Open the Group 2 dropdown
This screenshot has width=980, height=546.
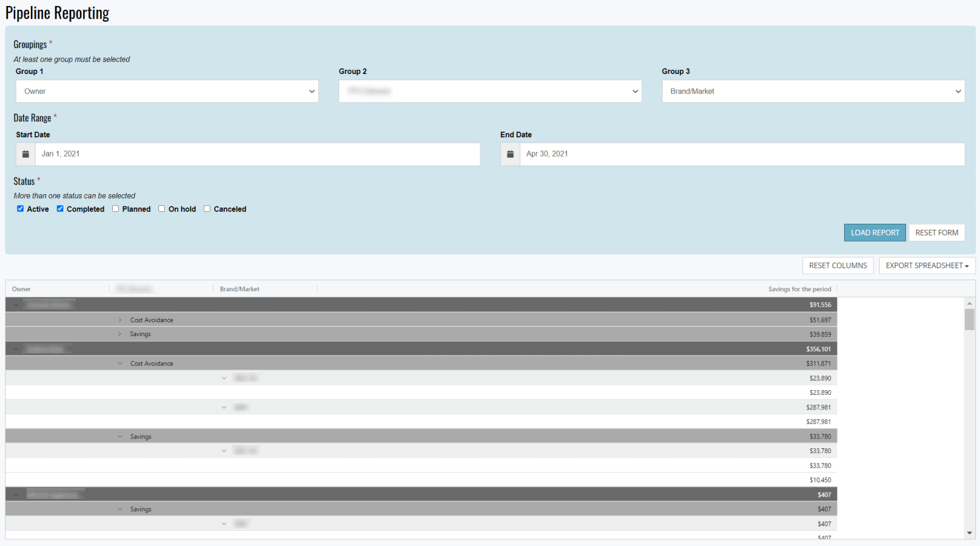490,91
